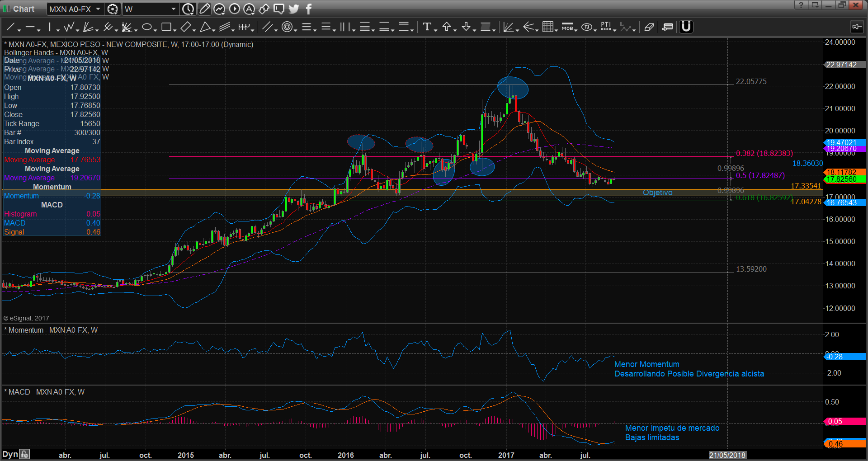868x461 pixels.
Task: Click the link symbols arrows button
Action: pyautogui.click(x=264, y=9)
